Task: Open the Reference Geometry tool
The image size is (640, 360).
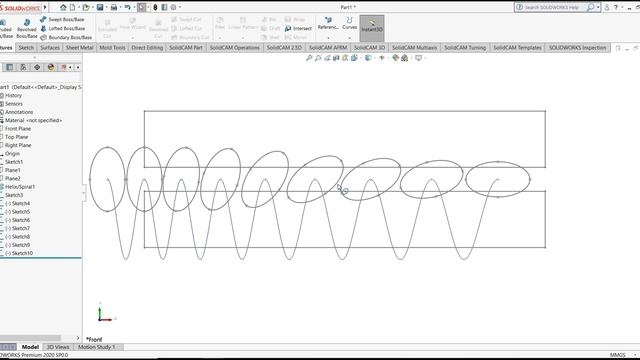Action: [328, 23]
